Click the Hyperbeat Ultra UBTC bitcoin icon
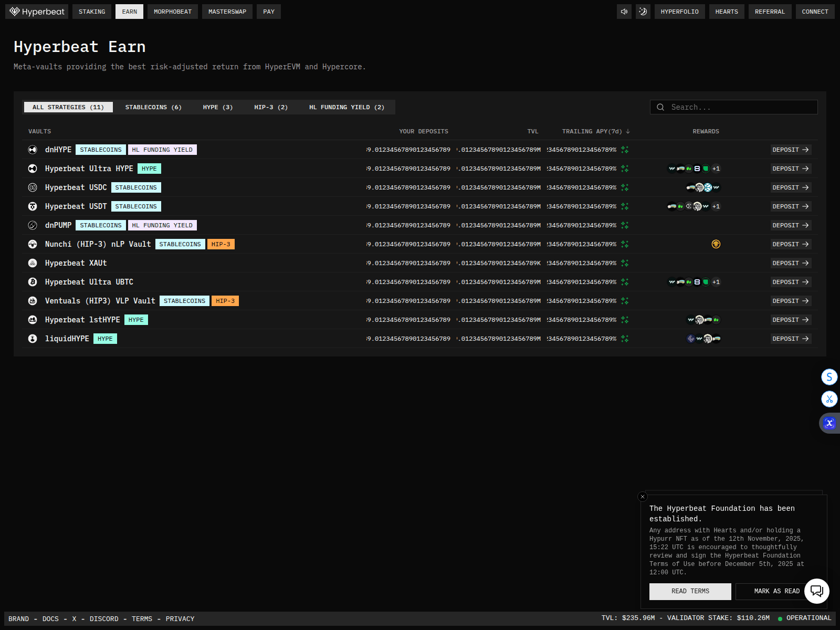This screenshot has height=630, width=840. tap(32, 282)
